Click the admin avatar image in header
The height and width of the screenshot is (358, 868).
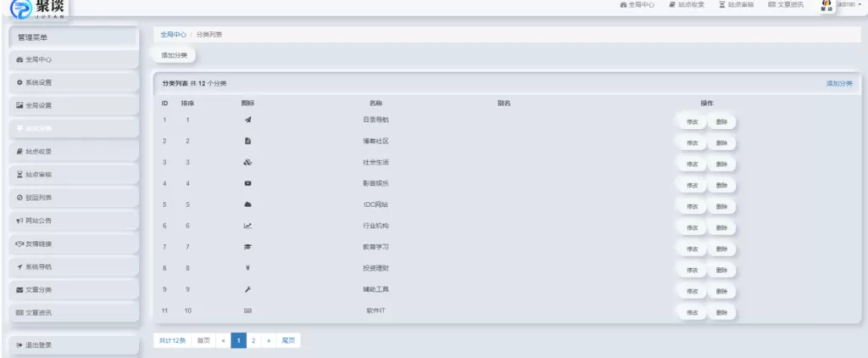tap(826, 5)
